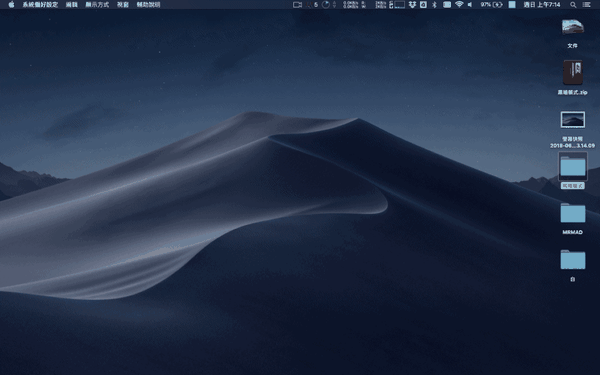Open the 視窗 menu
The height and width of the screenshot is (375, 600).
[x=123, y=5]
